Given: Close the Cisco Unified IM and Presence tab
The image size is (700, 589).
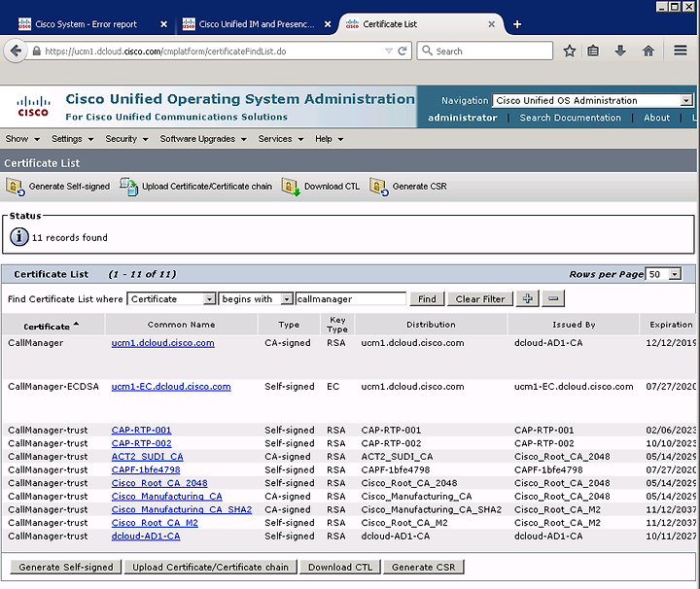Looking at the screenshot, I should tap(328, 24).
